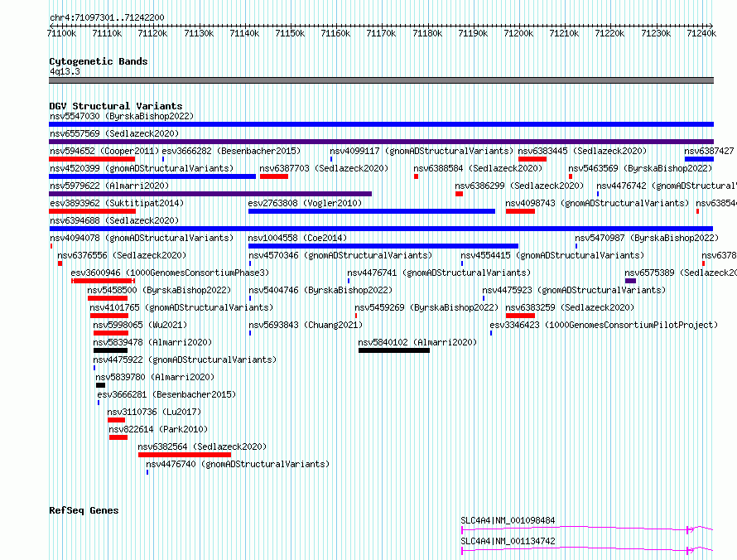
Task: Open nsv5693843 (Chuang2021) label
Action: click(x=306, y=325)
